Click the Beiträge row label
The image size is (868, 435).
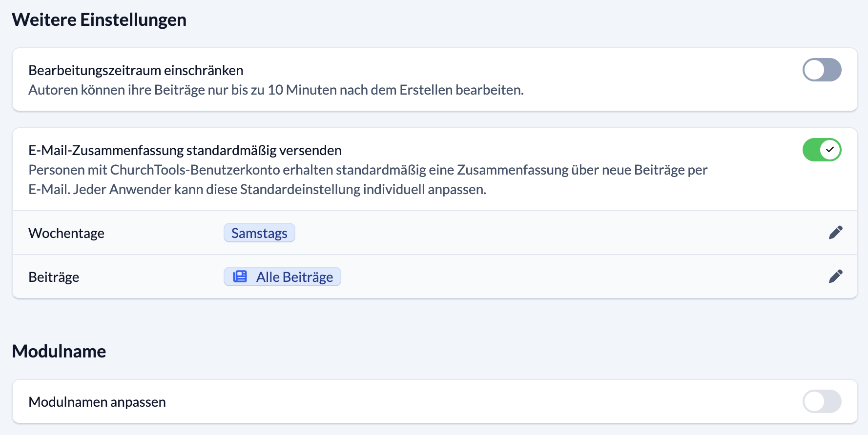tap(54, 277)
